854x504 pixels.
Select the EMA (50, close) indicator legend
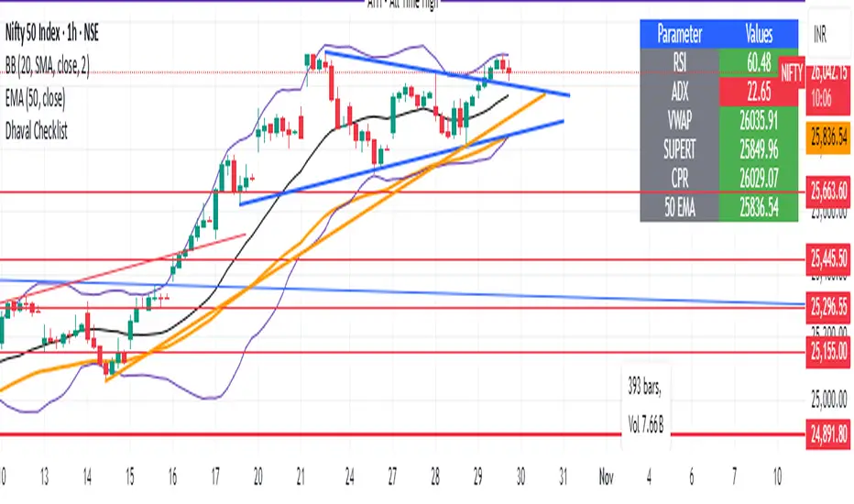tap(35, 99)
